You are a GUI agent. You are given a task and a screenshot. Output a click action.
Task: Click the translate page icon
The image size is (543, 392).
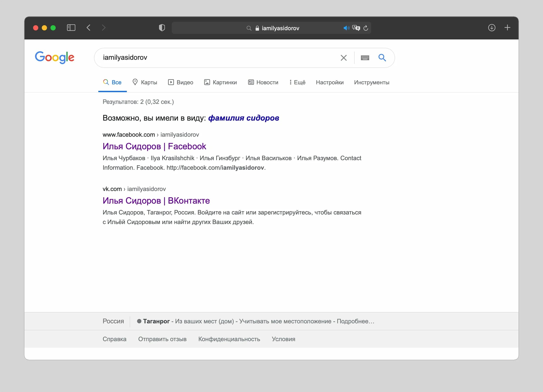[356, 28]
